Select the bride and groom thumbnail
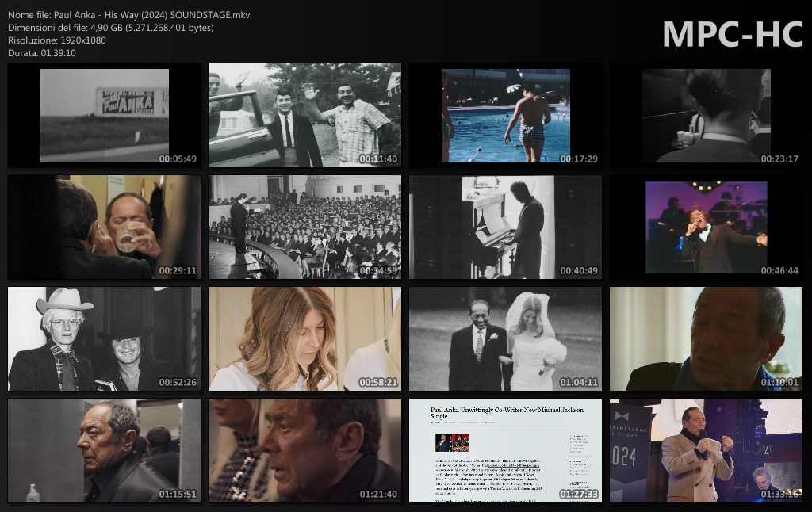 pyautogui.click(x=505, y=339)
